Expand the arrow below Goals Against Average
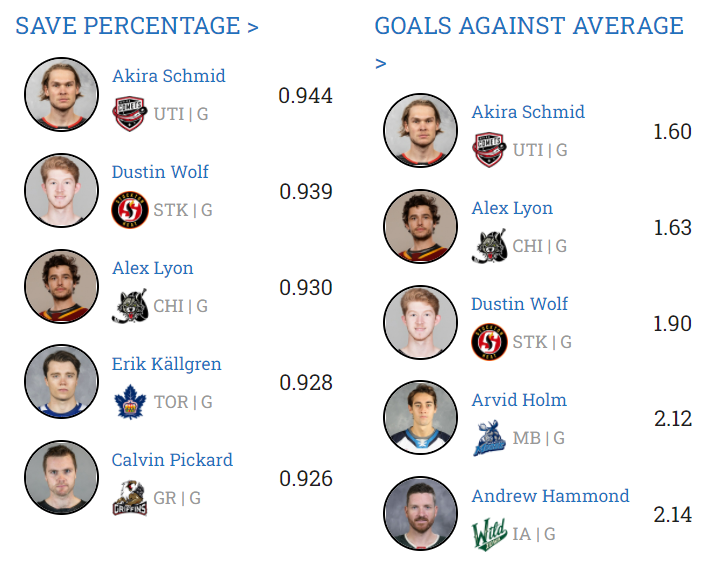716x567 pixels. point(381,64)
